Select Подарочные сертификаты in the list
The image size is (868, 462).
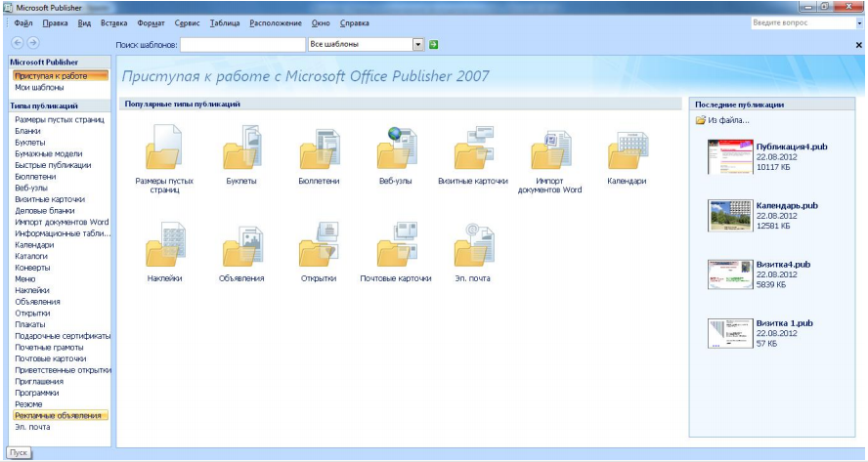pos(63,336)
